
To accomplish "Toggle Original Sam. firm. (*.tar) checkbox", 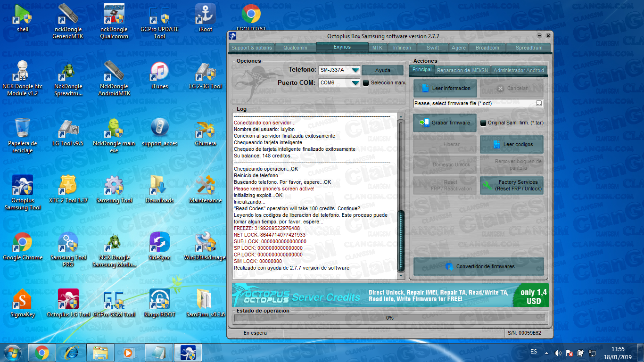I will (483, 123).
